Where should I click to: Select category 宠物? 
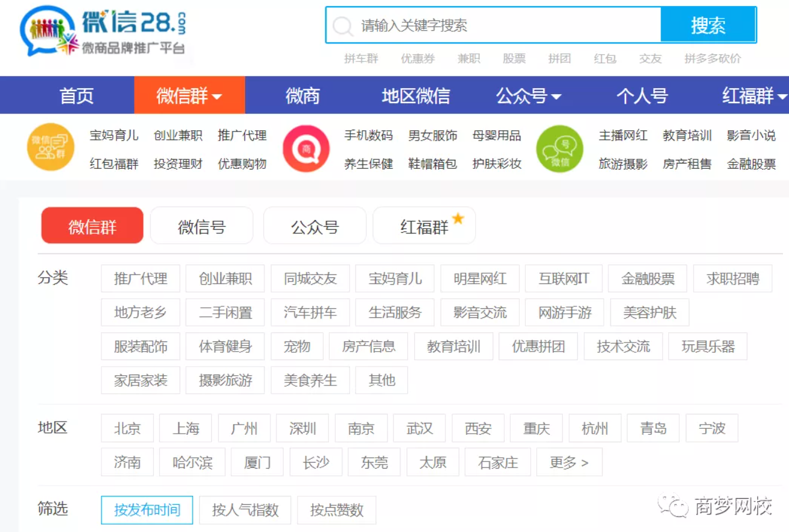[x=297, y=346]
